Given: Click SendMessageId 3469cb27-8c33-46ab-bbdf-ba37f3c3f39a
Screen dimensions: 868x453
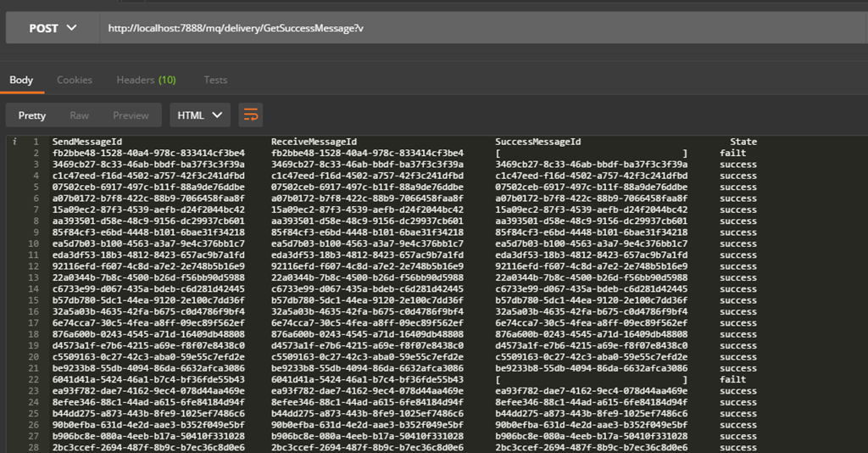Looking at the screenshot, I should coord(148,165).
